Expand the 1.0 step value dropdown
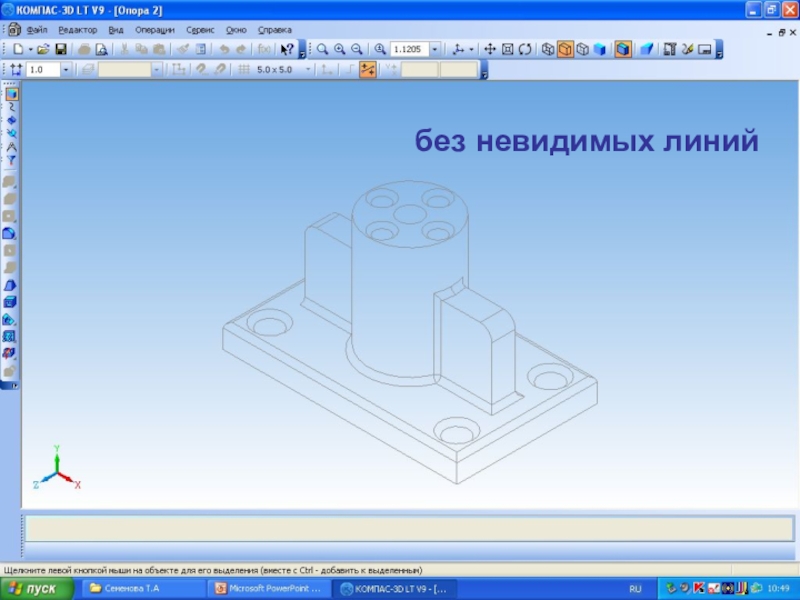 (x=66, y=70)
